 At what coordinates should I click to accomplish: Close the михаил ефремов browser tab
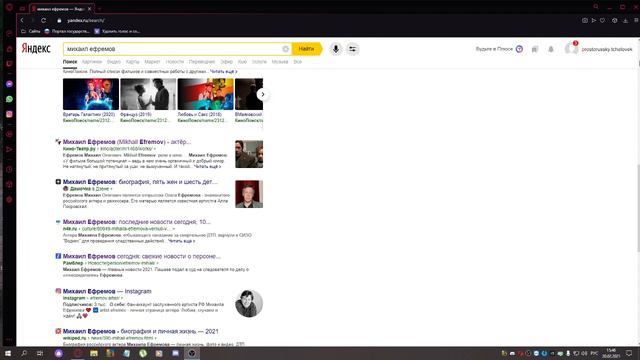[89, 8]
